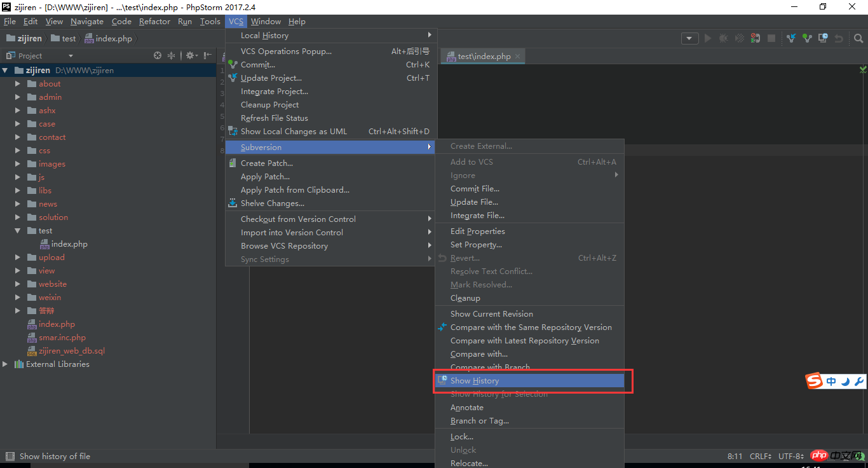The height and width of the screenshot is (468, 868).
Task: Click Commit changes toolbar icon
Action: pyautogui.click(x=807, y=39)
